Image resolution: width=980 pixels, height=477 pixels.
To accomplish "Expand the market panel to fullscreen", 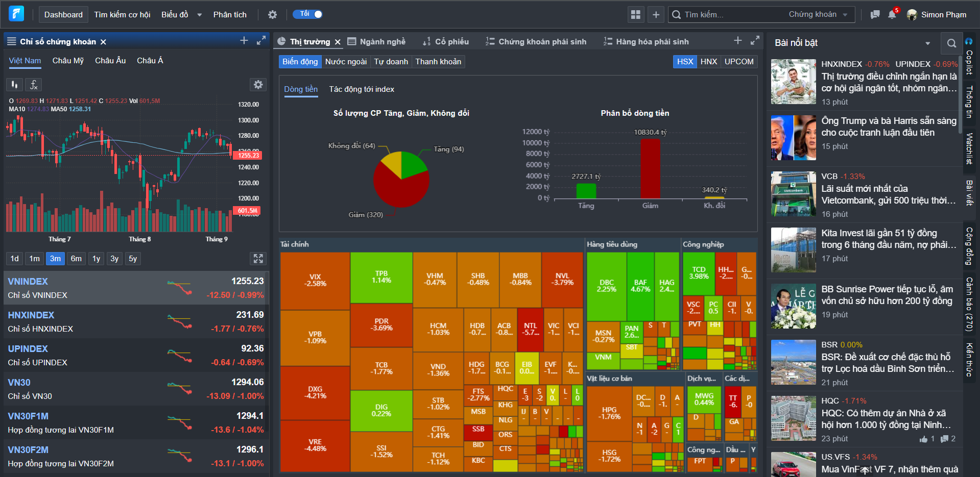I will pyautogui.click(x=755, y=40).
